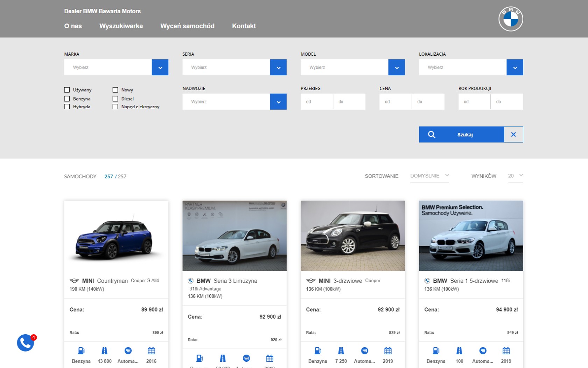
Task: Check the Napęd elektryczny option
Action: [x=115, y=107]
